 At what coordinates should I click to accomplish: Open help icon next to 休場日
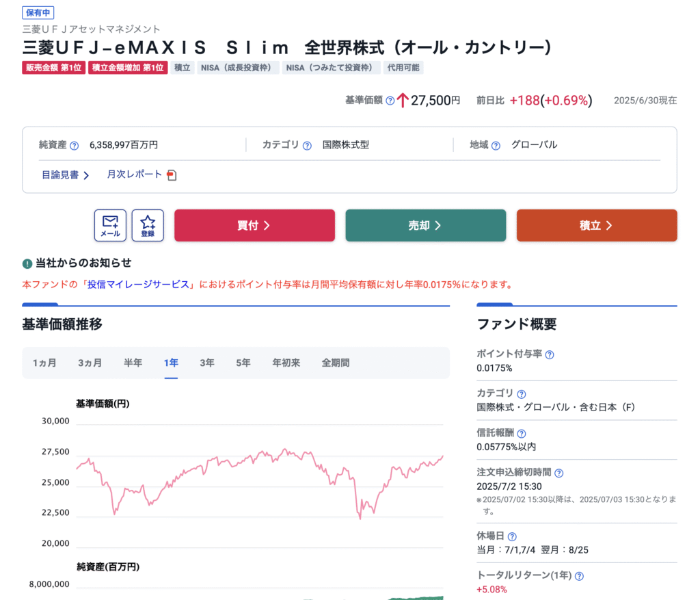[512, 536]
